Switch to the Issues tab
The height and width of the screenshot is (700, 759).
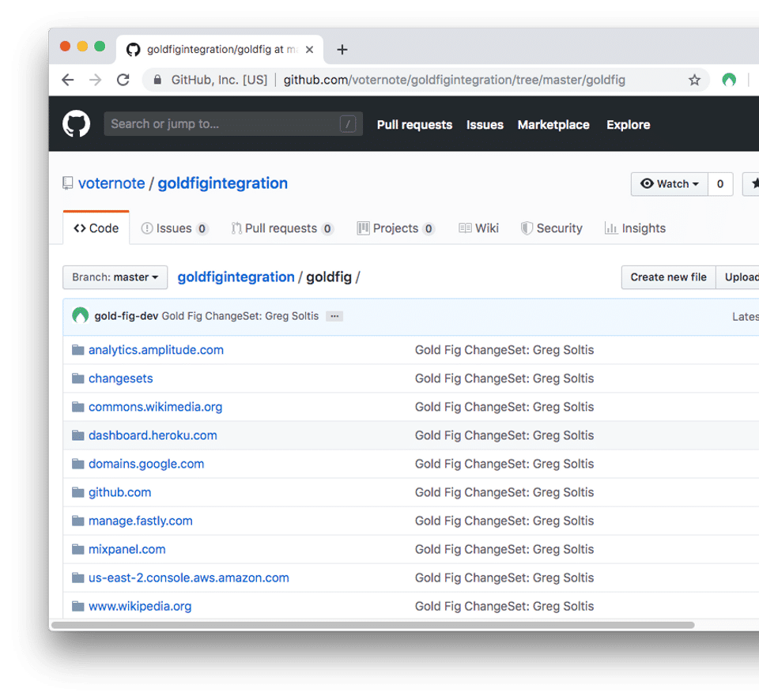coord(174,228)
